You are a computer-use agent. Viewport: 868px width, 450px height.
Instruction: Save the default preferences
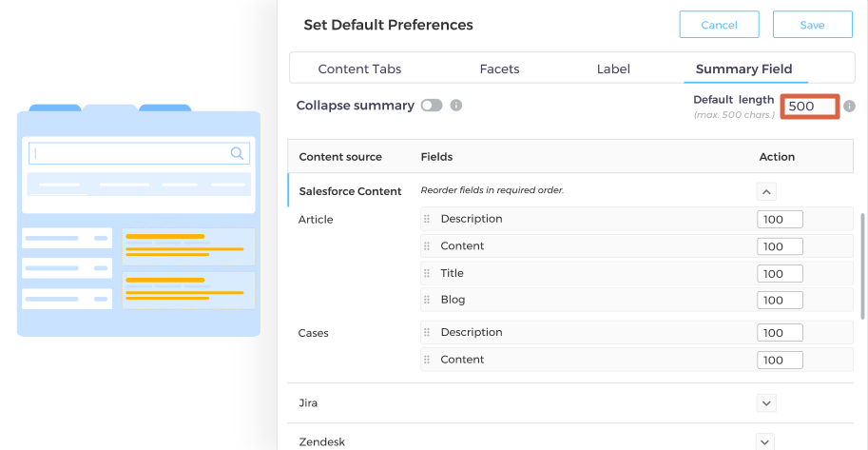click(812, 25)
